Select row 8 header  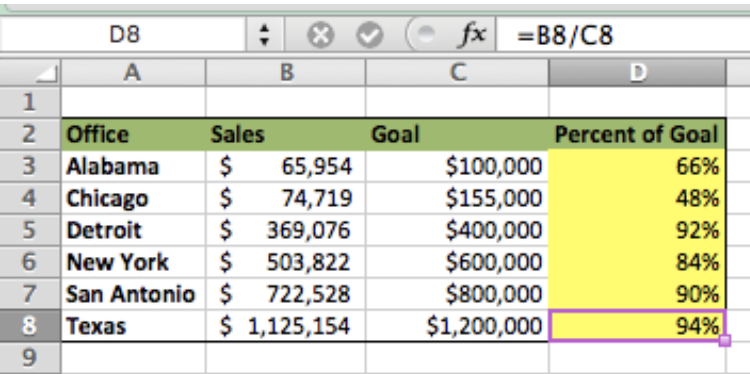click(x=30, y=326)
